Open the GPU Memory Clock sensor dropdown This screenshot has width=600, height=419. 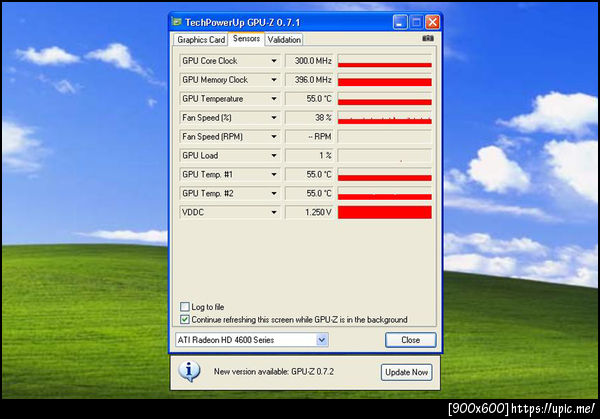(x=274, y=80)
